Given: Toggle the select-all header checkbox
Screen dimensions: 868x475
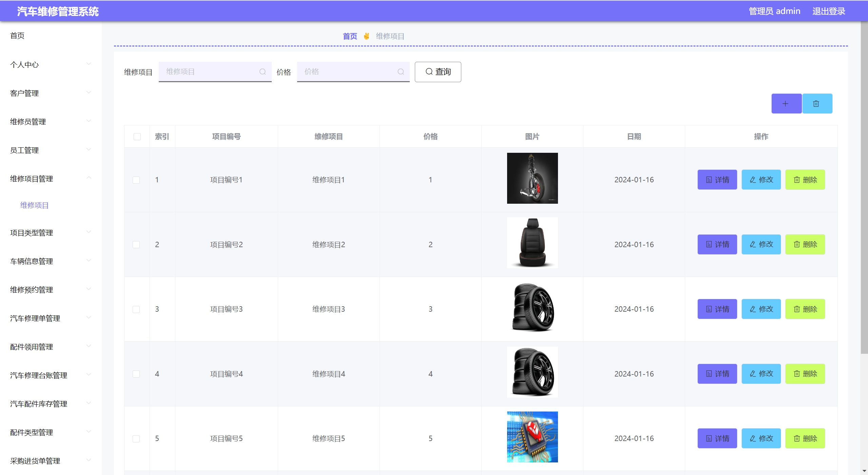Looking at the screenshot, I should 137,136.
